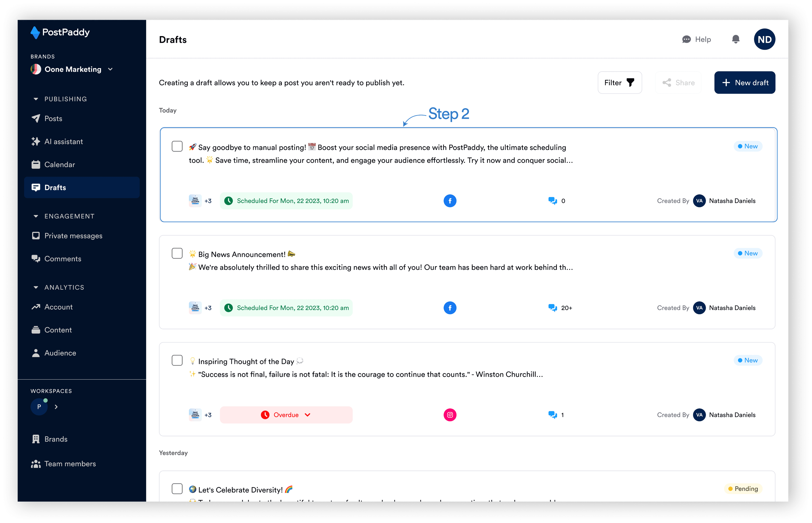Collapse the Publishing sidebar section
The height and width of the screenshot is (523, 812).
[36, 99]
